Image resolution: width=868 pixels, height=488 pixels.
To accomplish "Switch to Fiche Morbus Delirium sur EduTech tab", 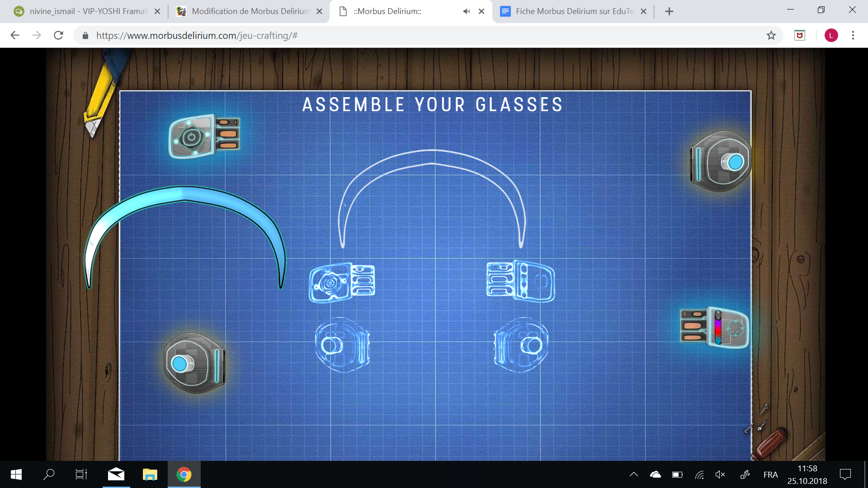I will 574,11.
